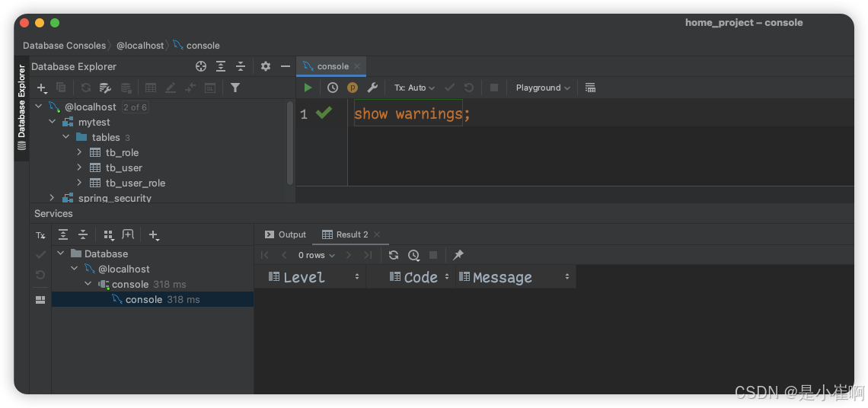The image size is (868, 408).
Task: Collapse the mytest schema node
Action: (x=53, y=122)
